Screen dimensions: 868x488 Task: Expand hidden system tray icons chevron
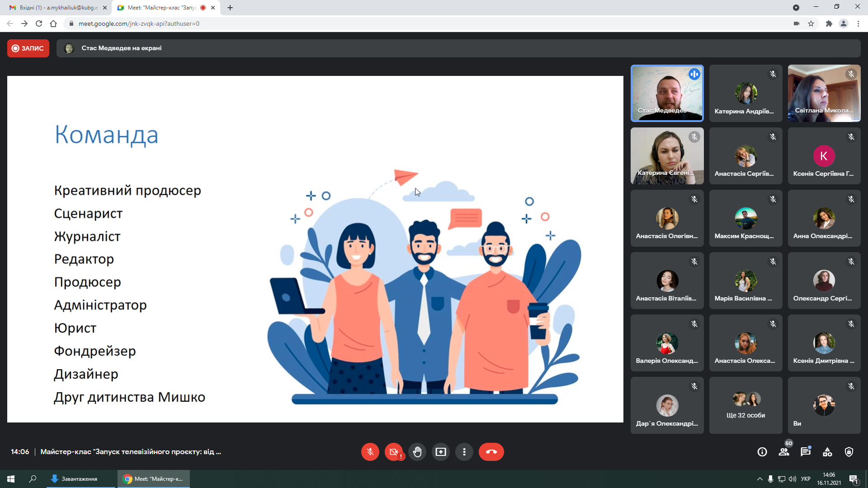[x=759, y=479]
